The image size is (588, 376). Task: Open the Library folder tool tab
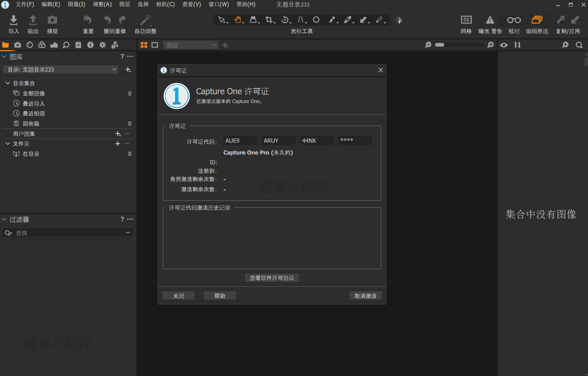[x=6, y=45]
